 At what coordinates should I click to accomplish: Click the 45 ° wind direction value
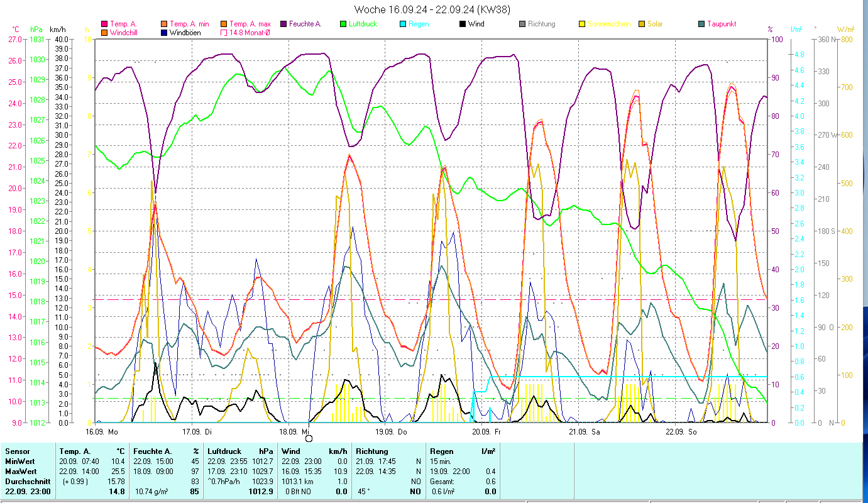(x=363, y=492)
